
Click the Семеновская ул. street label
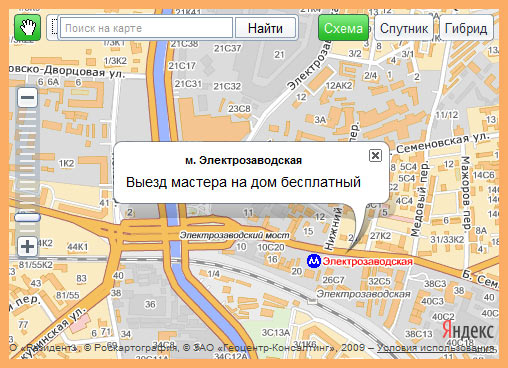(443, 143)
